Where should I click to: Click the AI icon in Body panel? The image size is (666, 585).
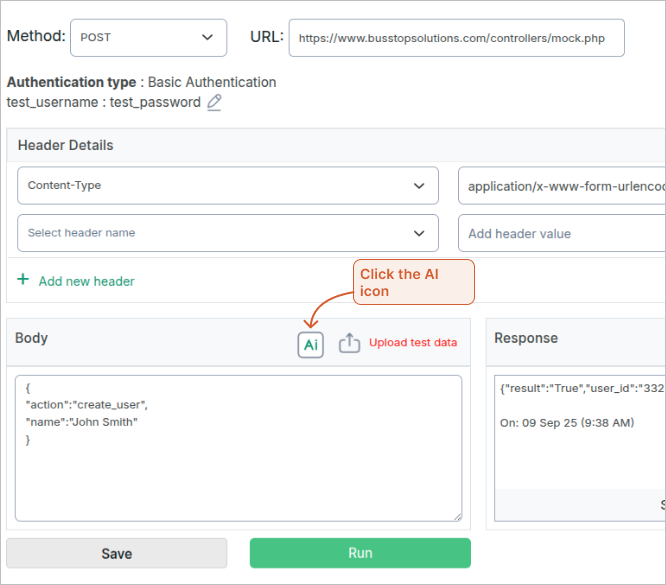pos(311,344)
